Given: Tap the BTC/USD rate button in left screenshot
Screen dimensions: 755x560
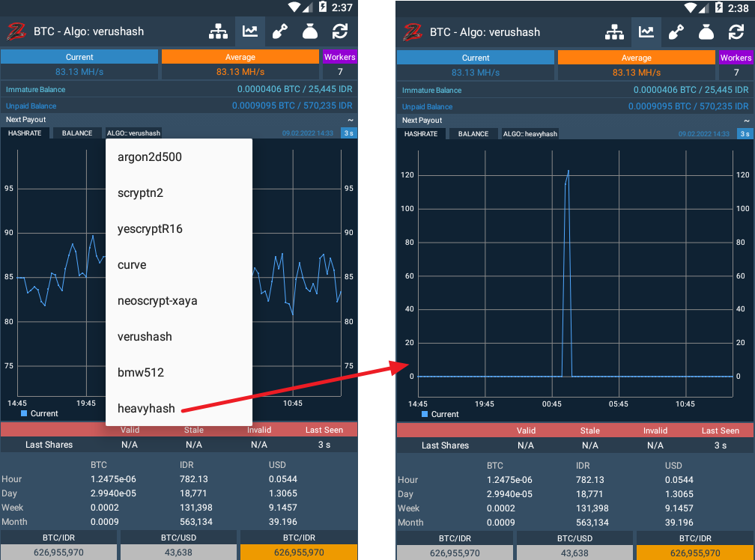Looking at the screenshot, I should click(178, 538).
